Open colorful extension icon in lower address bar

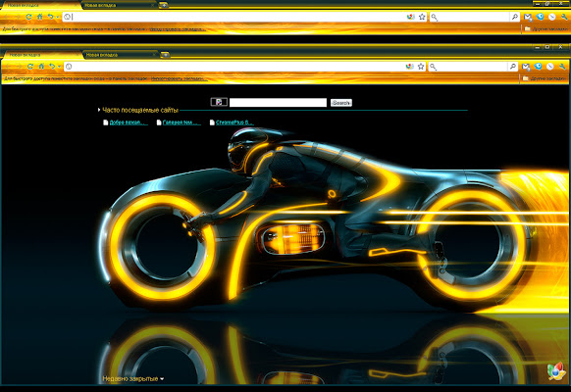point(410,67)
